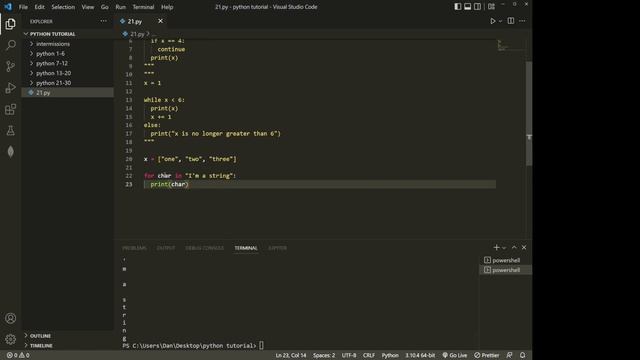640x360 pixels.
Task: Select first powershell terminal instance
Action: click(x=505, y=260)
